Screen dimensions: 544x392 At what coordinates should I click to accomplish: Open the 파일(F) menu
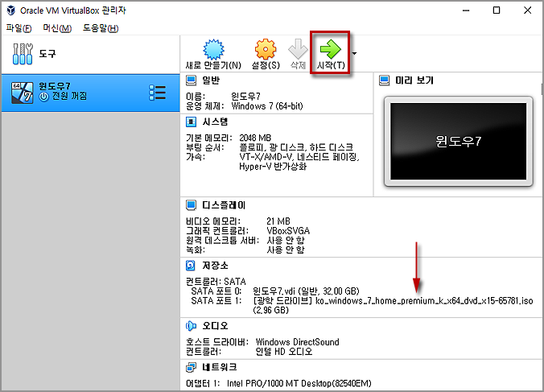19,28
